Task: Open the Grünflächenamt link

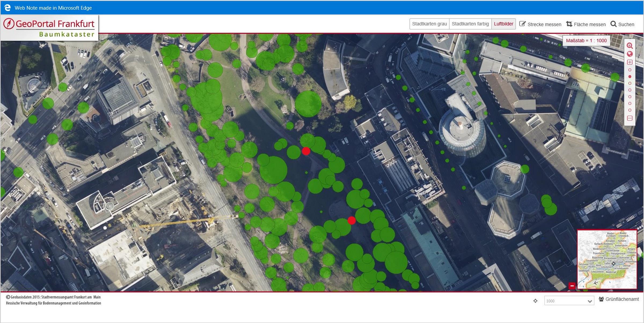Action: (x=622, y=299)
